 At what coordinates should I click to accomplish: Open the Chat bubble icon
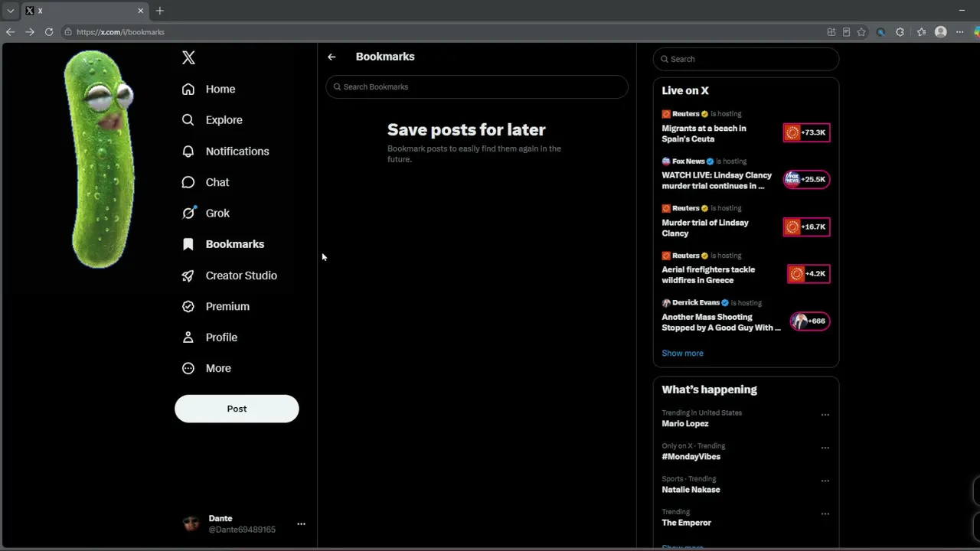[x=188, y=182]
